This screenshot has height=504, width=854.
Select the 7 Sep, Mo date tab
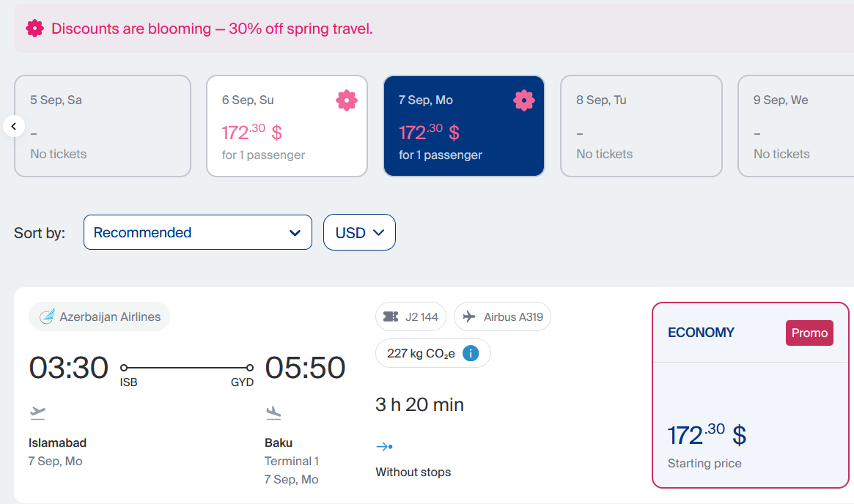point(464,126)
